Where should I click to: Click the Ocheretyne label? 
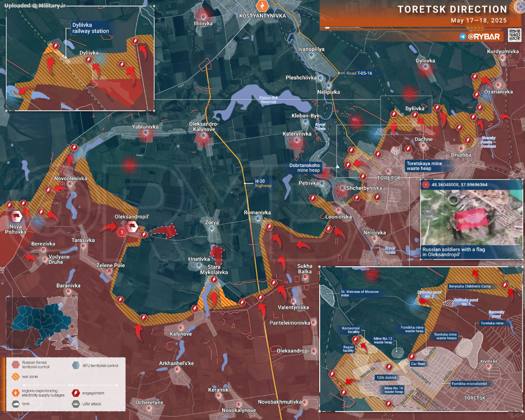click(x=149, y=402)
